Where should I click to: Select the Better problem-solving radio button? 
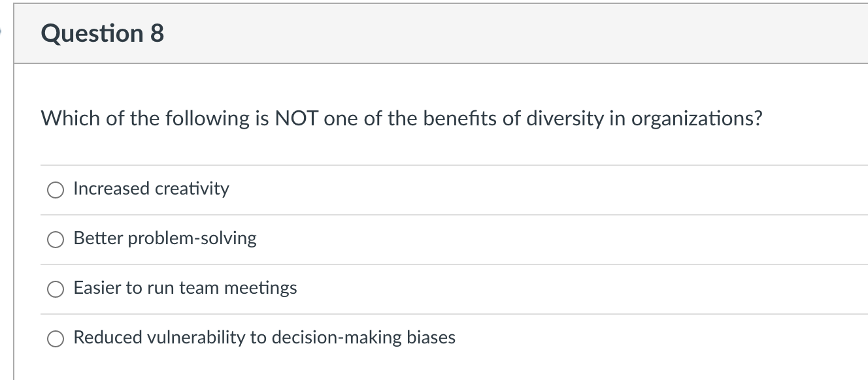click(56, 239)
